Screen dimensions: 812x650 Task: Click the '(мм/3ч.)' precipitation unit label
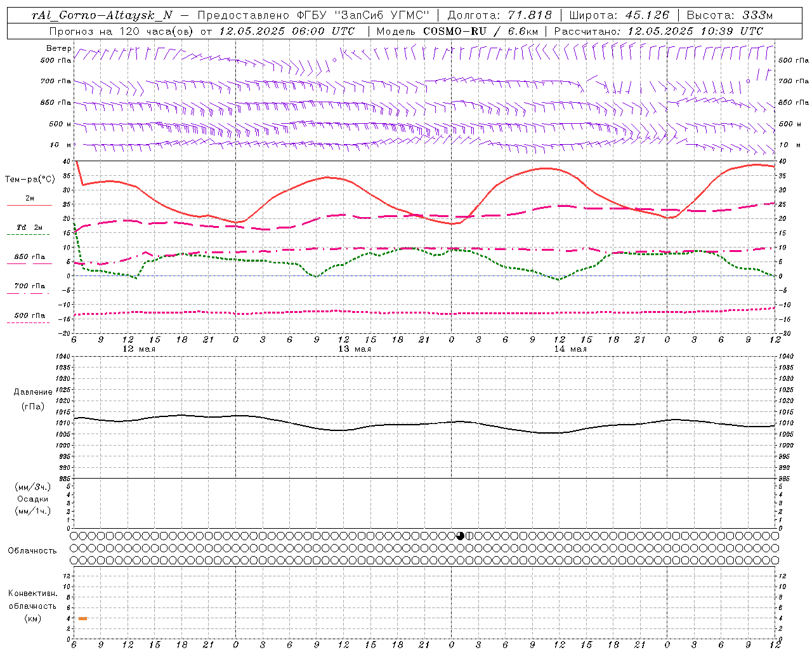(x=33, y=487)
